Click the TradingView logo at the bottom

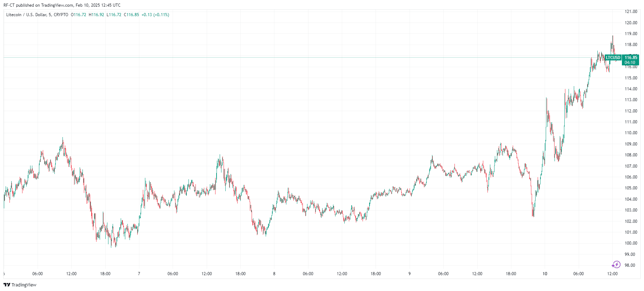tap(20, 285)
